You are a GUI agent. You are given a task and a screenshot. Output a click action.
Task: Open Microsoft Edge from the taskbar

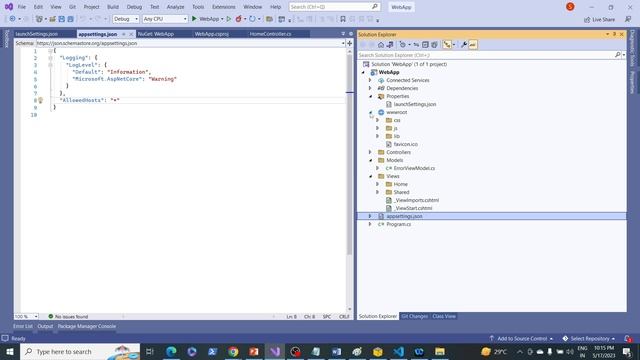171,351
